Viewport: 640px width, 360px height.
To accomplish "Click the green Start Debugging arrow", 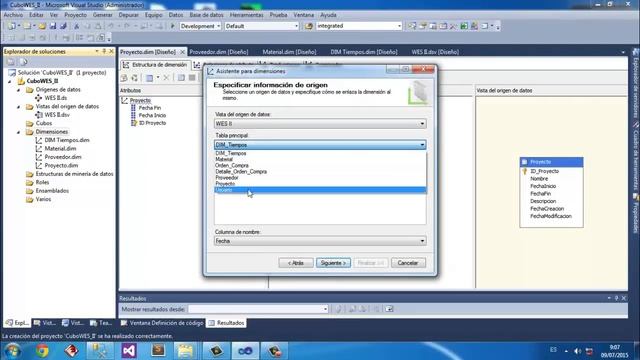I will click(172, 26).
